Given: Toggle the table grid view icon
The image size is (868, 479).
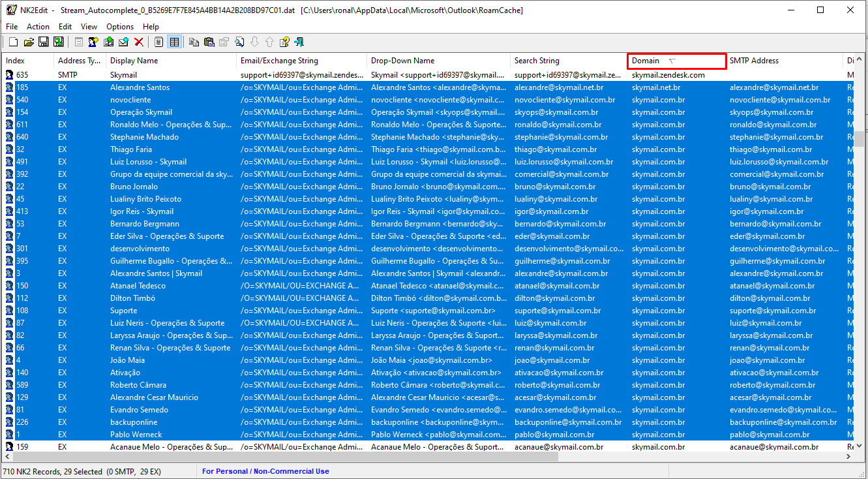Looking at the screenshot, I should point(174,42).
